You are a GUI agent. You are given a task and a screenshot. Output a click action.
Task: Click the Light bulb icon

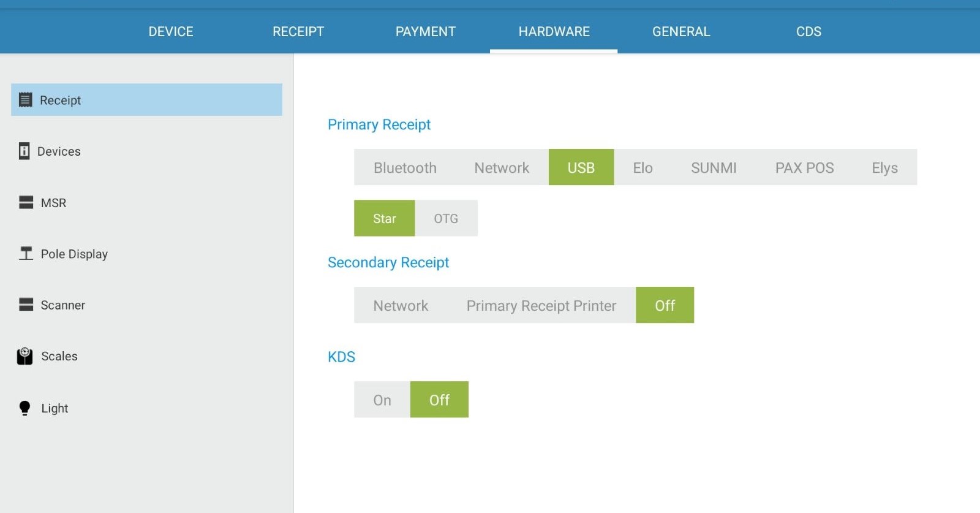24,408
